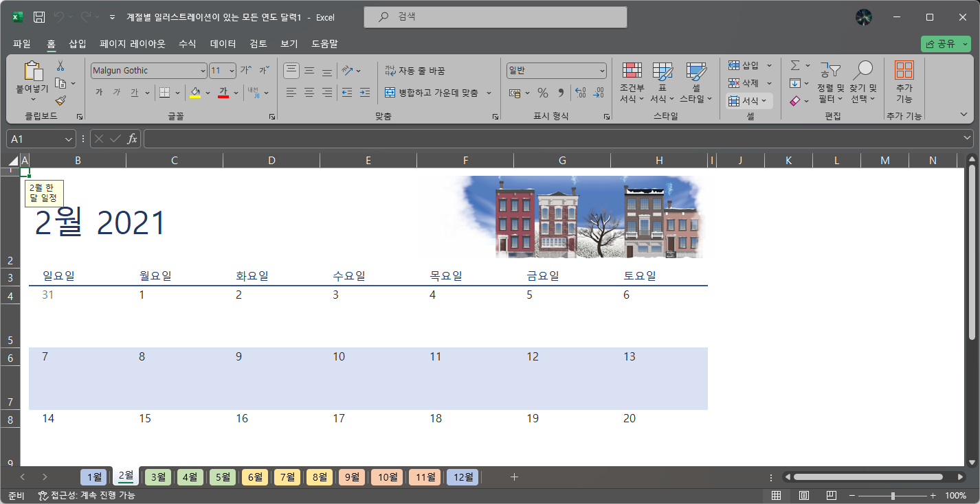Screen dimensions: 980x504
Task: Click percent style icon
Action: (x=542, y=93)
